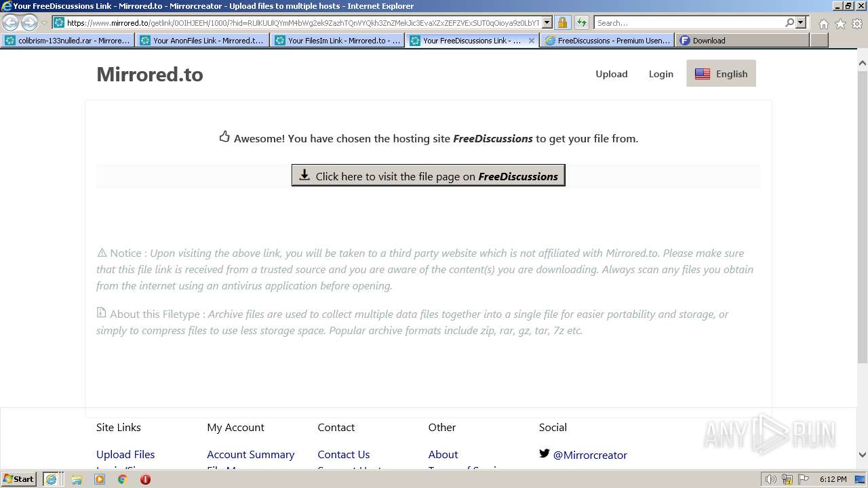Close the Your FreeDiscussions Link tab

point(532,41)
